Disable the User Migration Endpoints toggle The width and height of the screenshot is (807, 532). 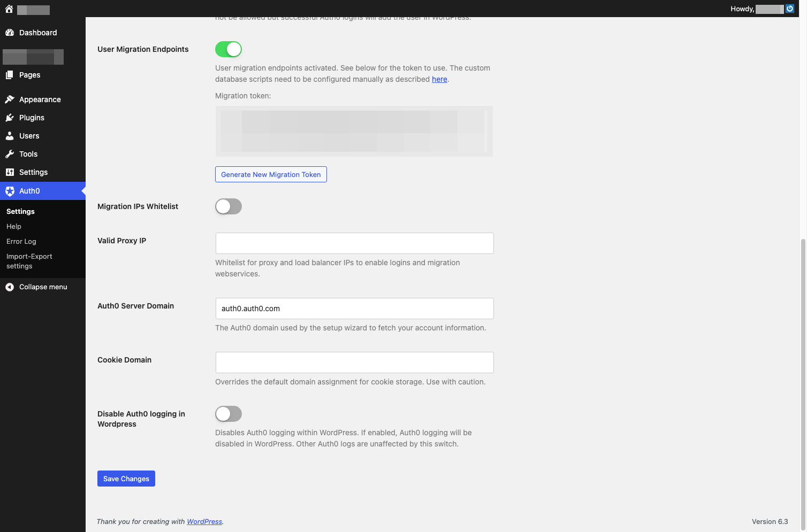(x=229, y=49)
